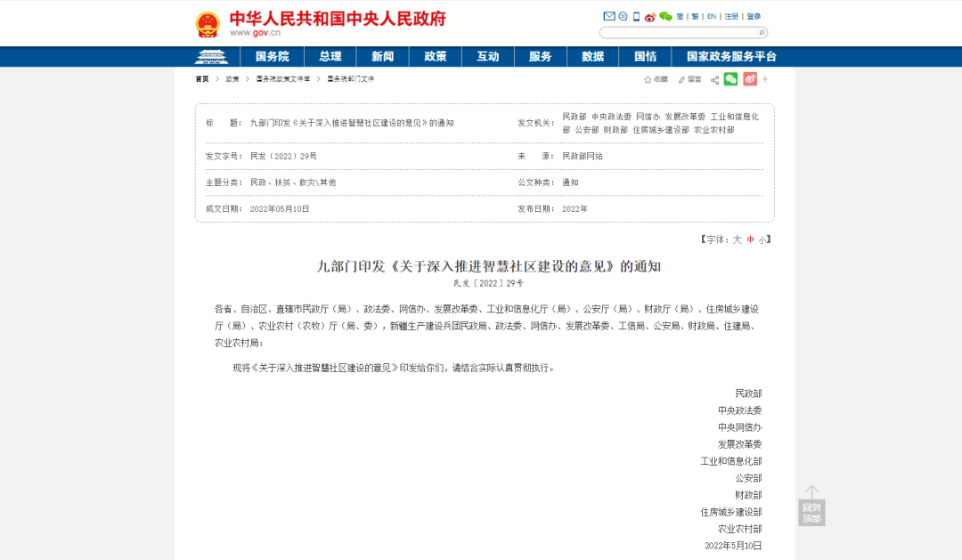Go to 国务院政策文件库 breadcrumb
Viewport: 962px width, 560px height.
283,79
